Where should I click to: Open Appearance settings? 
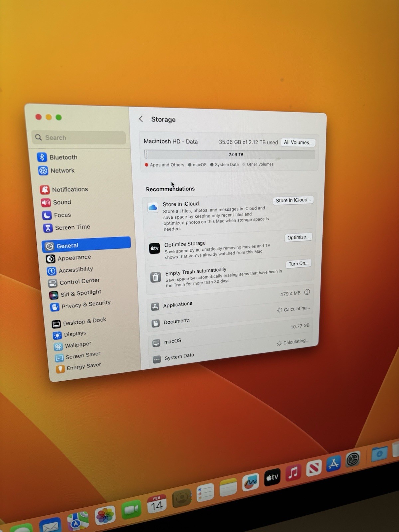[69, 258]
